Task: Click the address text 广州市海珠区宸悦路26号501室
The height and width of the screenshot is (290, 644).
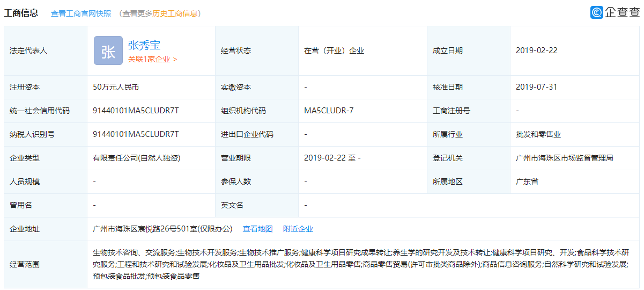Action: coord(162,229)
